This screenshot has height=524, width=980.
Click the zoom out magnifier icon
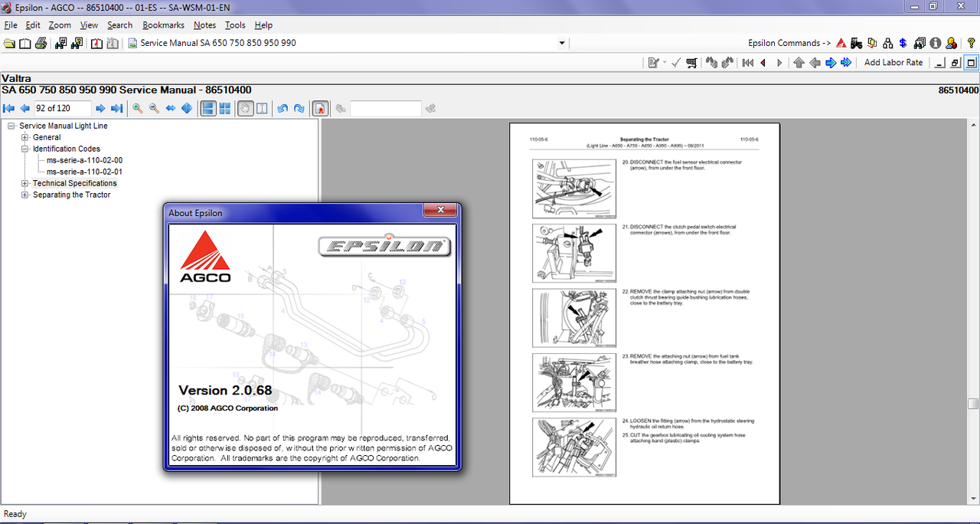coord(154,109)
